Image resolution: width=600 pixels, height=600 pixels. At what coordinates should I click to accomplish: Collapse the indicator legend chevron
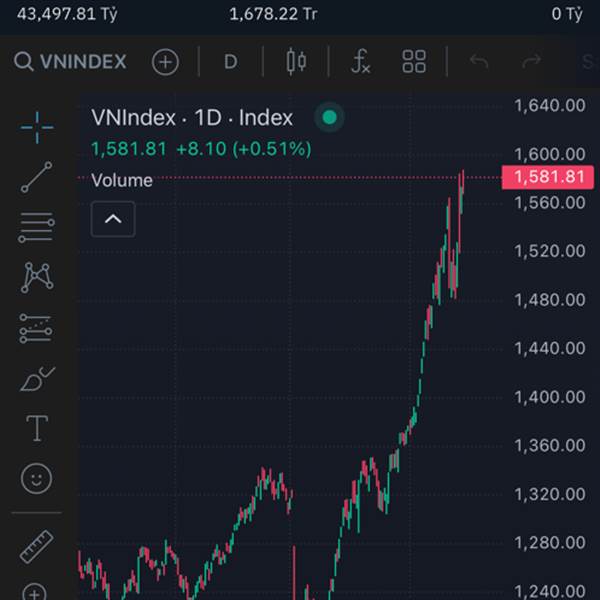tap(113, 219)
